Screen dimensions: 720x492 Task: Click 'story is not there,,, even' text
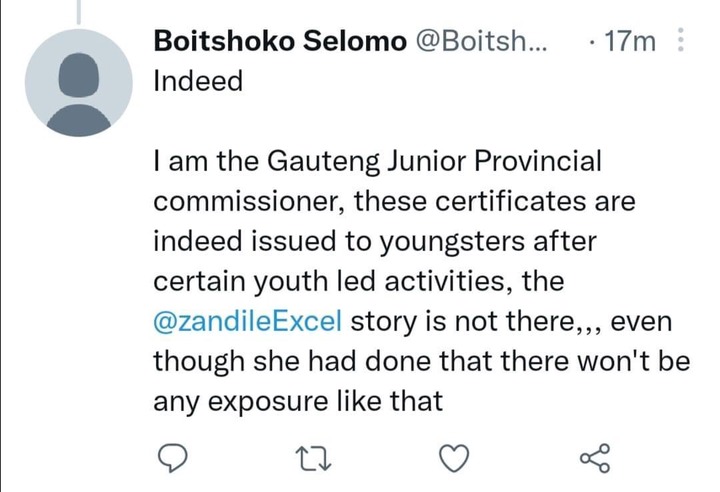coord(511,321)
